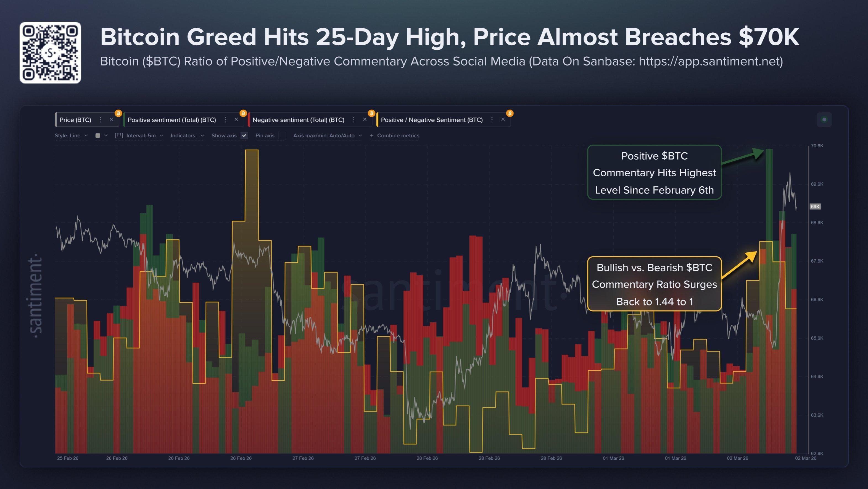868x489 pixels.
Task: Remove the Positive sentiment metric with its close X
Action: (236, 120)
